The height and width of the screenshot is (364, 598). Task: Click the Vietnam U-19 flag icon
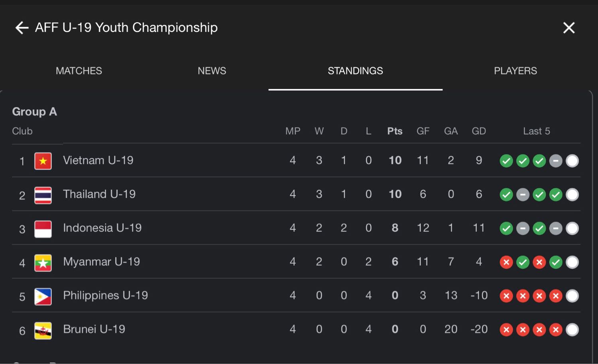43,161
